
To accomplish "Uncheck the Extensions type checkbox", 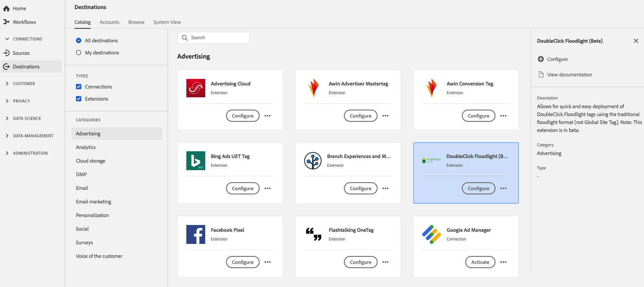I will point(79,99).
